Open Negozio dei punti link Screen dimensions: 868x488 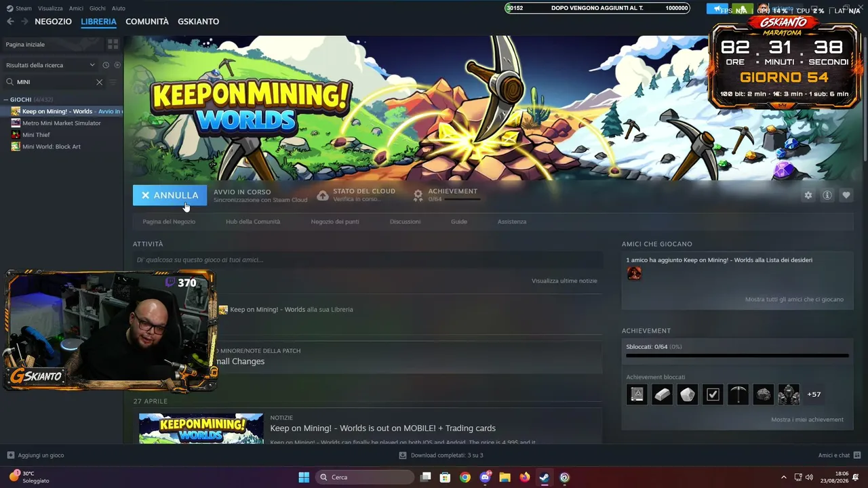335,222
